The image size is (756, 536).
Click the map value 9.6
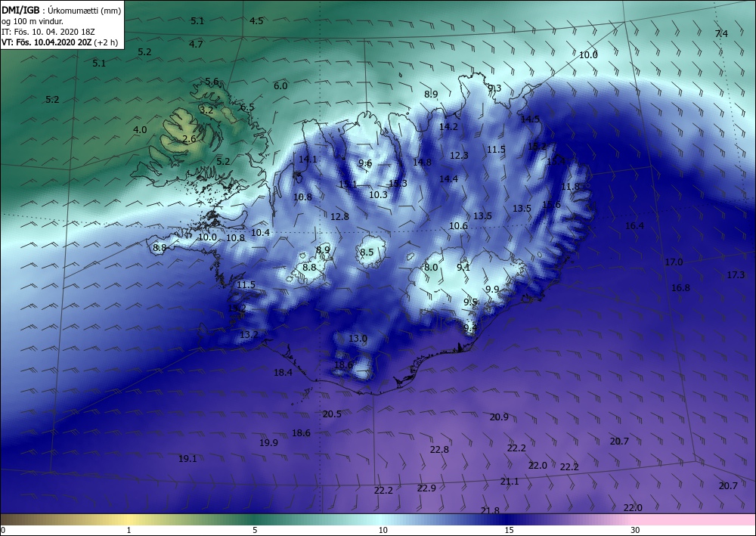(x=365, y=163)
